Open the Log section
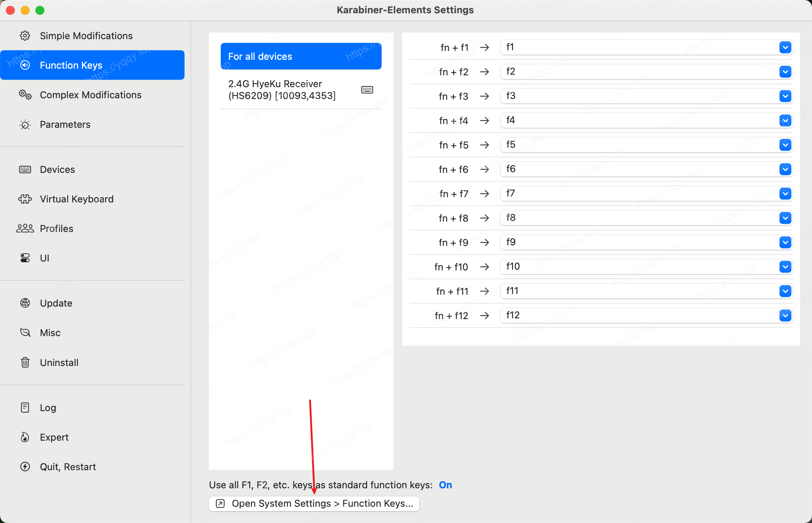Image resolution: width=812 pixels, height=523 pixels. click(48, 408)
